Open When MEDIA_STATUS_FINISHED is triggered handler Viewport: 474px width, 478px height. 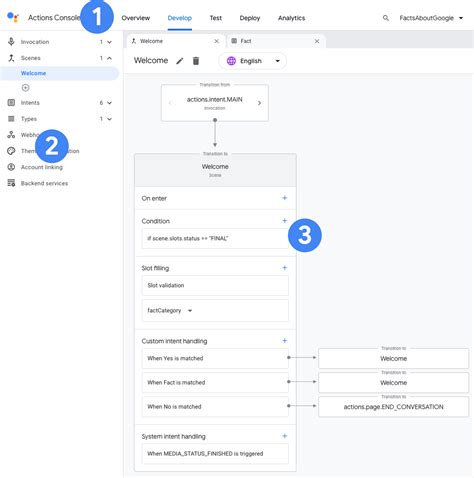coord(215,454)
